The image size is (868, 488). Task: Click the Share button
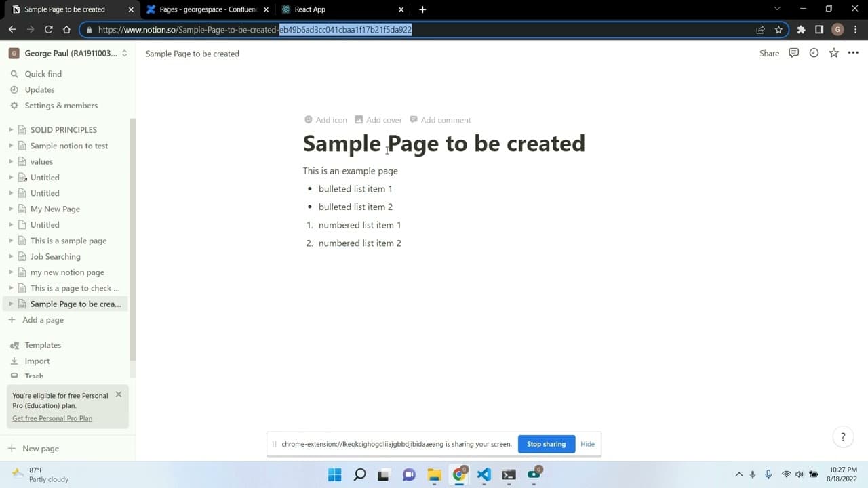coord(769,53)
